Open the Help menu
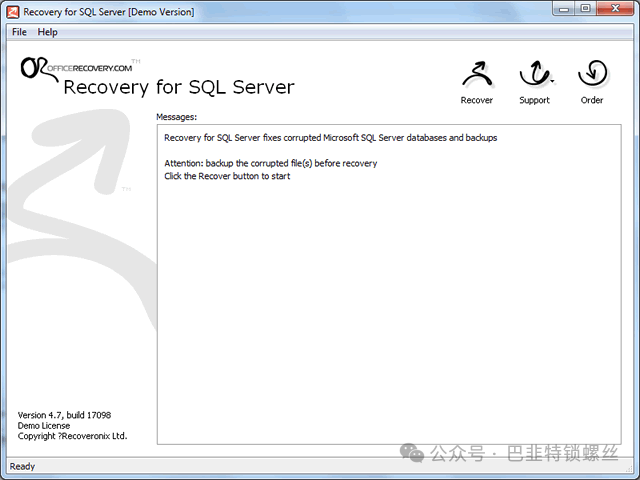640x480 pixels. pos(48,32)
